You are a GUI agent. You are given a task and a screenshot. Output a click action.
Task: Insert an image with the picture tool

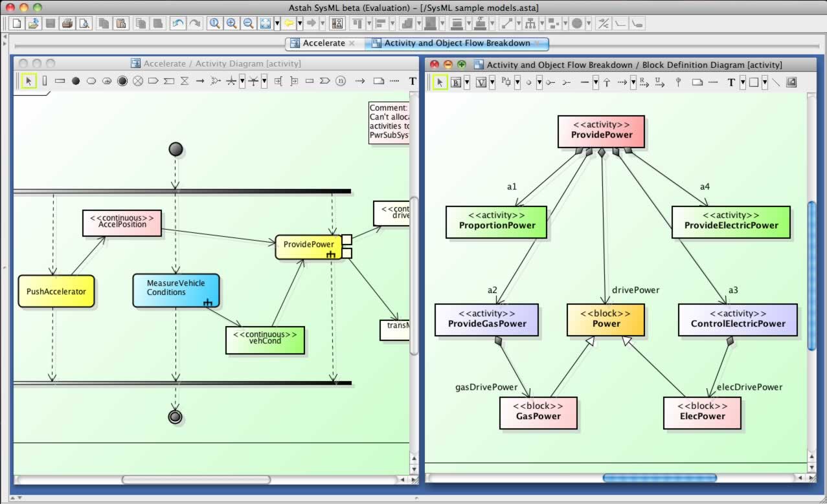pyautogui.click(x=791, y=82)
